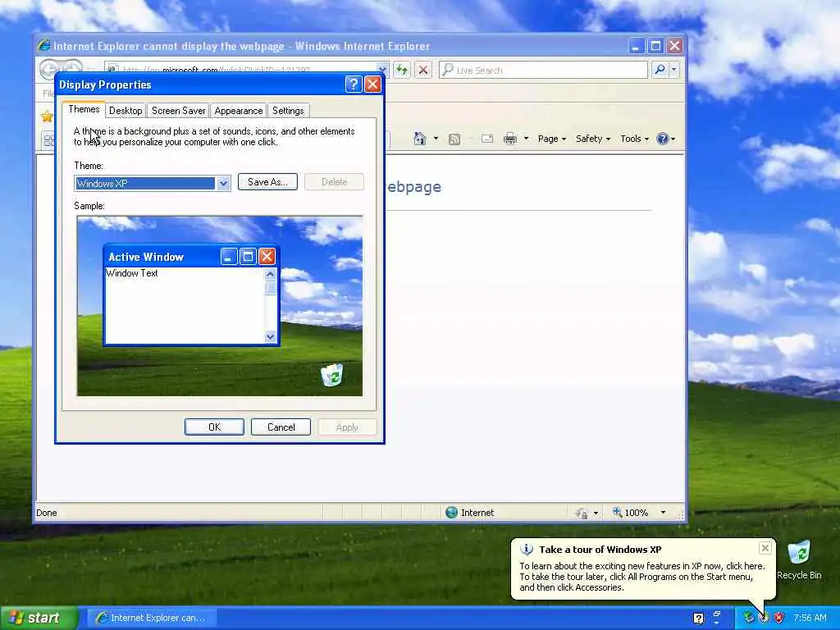Click the 7:56 AM clock
840x630 pixels.
(x=810, y=619)
